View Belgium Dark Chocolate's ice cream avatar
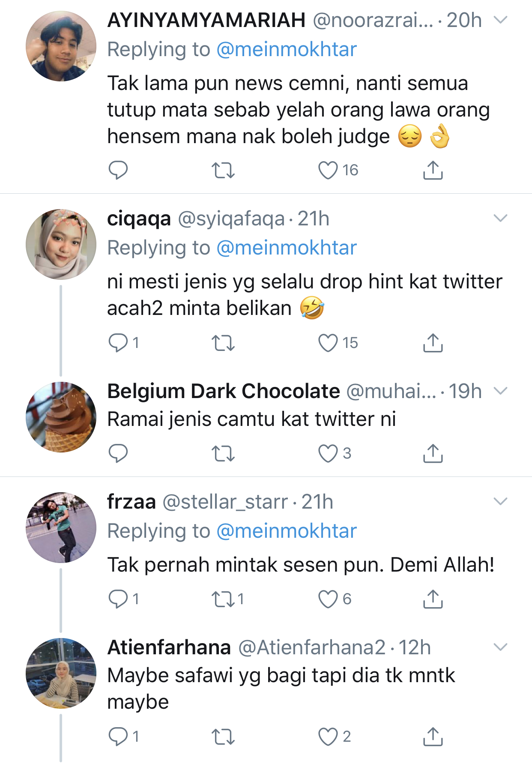The width and height of the screenshot is (532, 764). click(x=61, y=417)
